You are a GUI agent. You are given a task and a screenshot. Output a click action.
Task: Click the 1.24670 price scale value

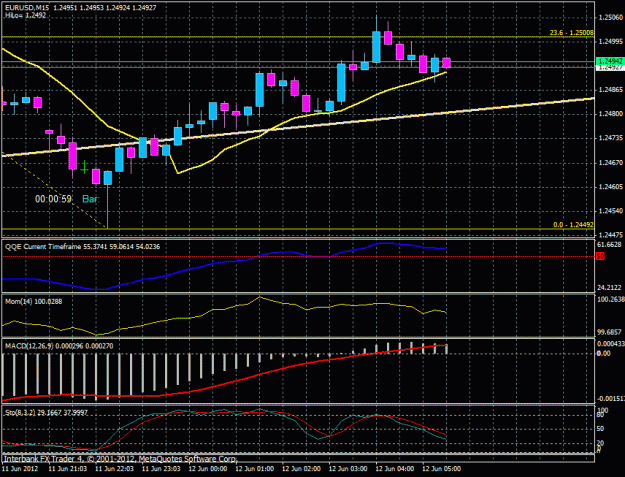tap(611, 163)
